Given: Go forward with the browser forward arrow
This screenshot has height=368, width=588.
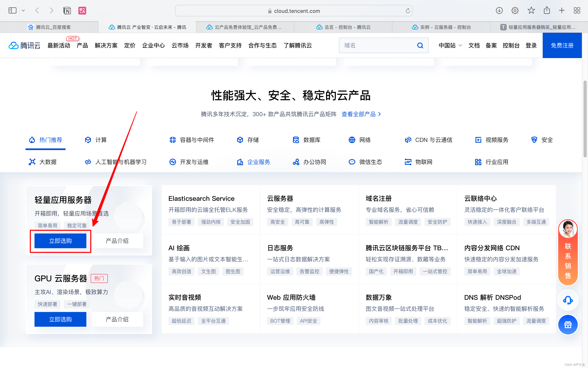Looking at the screenshot, I should click(51, 10).
